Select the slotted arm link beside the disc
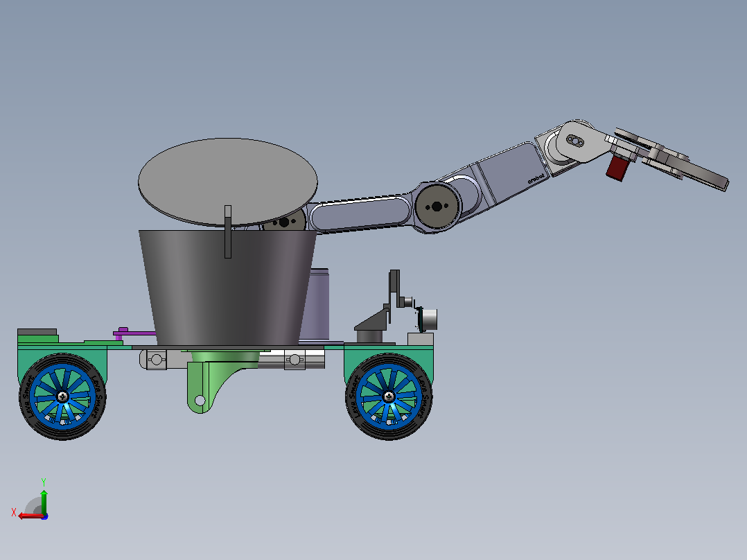Image resolution: width=747 pixels, height=560 pixels. [x=360, y=213]
